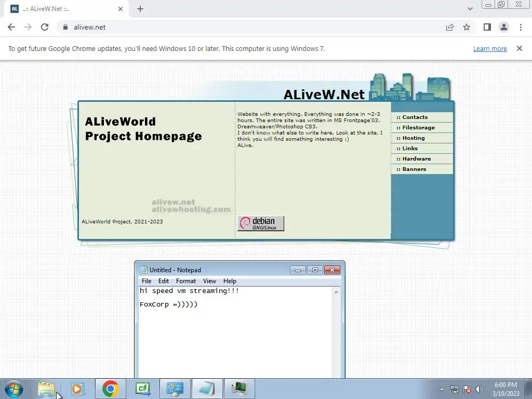Open Notepad File menu
Viewport: 532px width, 399px height.
point(146,281)
